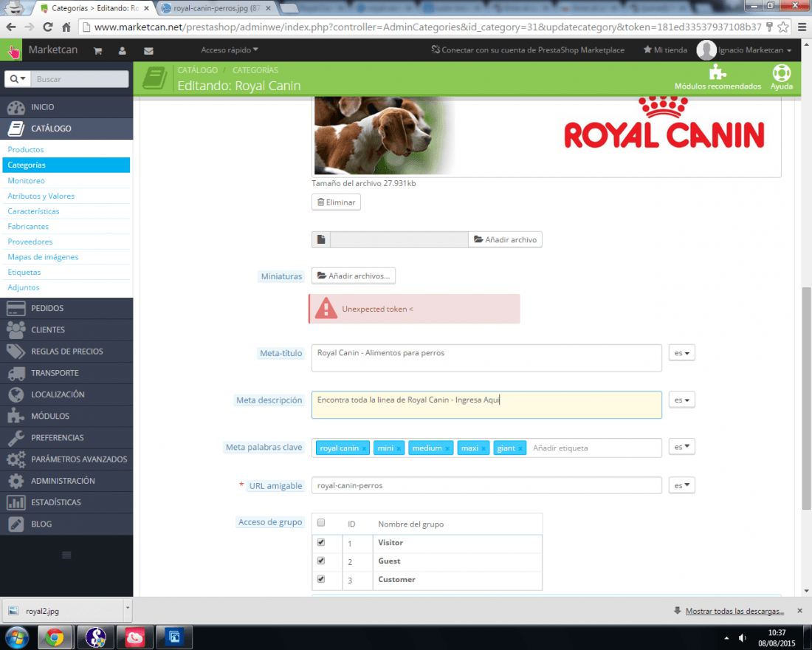Click the Blog pencil icon

[16, 524]
